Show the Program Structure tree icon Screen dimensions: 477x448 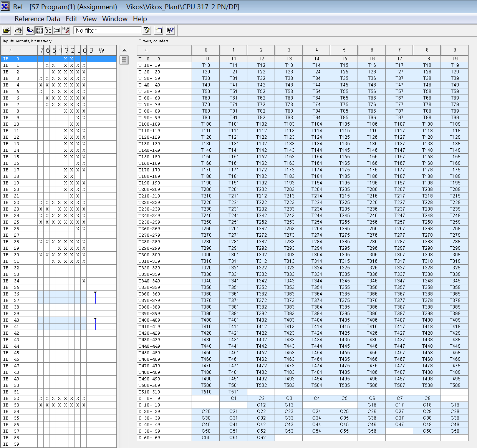click(48, 30)
